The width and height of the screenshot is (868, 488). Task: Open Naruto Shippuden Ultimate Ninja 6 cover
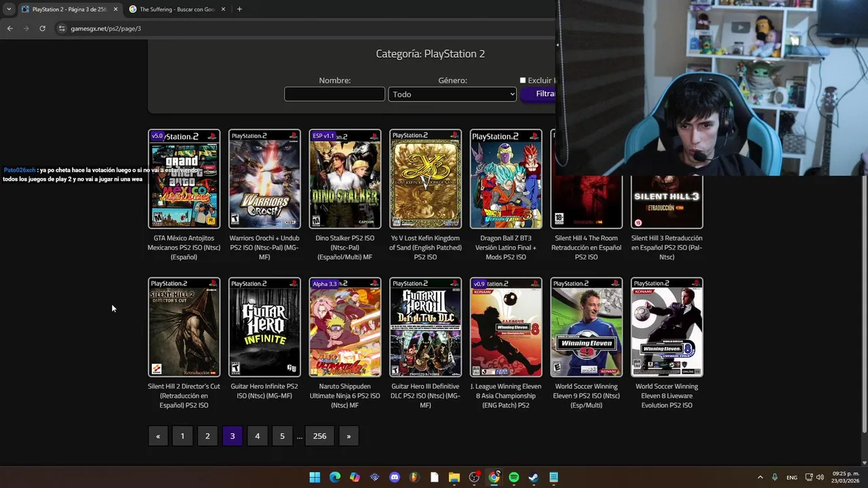345,327
